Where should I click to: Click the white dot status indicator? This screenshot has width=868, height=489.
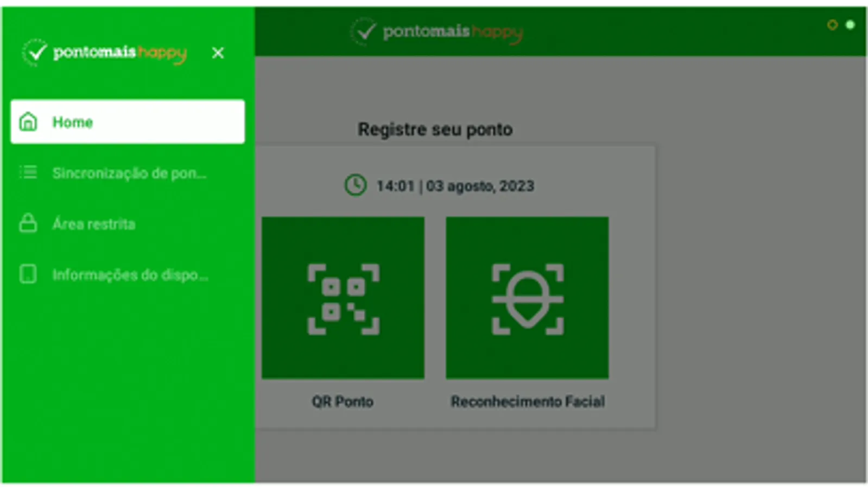click(x=850, y=24)
